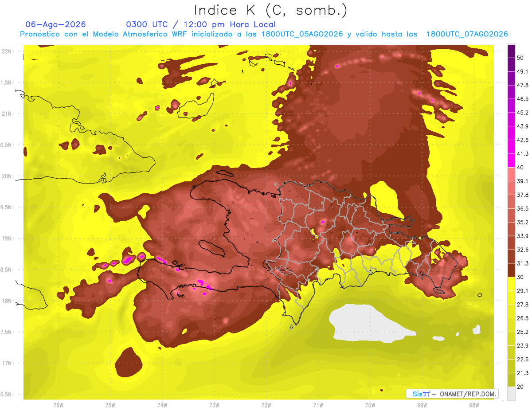Click the '39.1' colorbar value
The image size is (532, 411).
tap(523, 181)
